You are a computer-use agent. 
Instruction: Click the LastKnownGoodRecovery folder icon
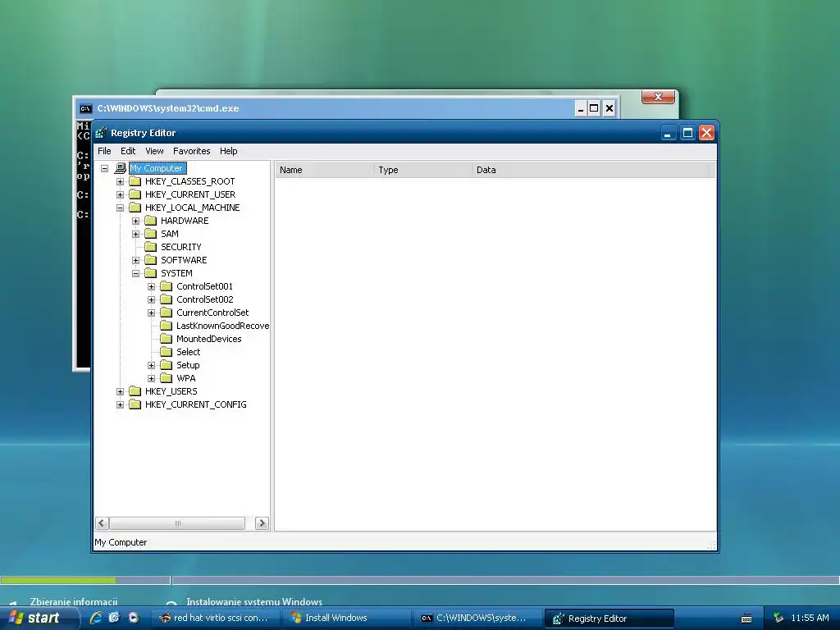(x=166, y=326)
